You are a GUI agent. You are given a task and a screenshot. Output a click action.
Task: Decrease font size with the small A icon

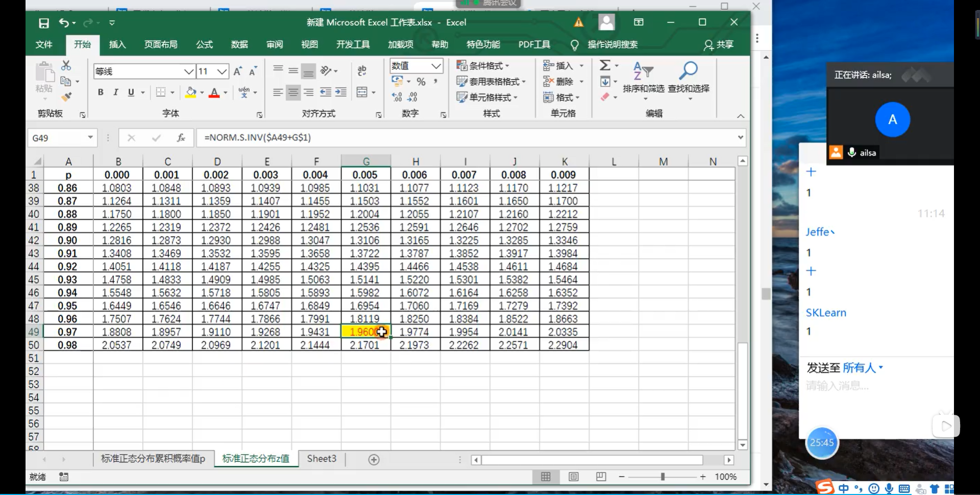[x=253, y=71]
